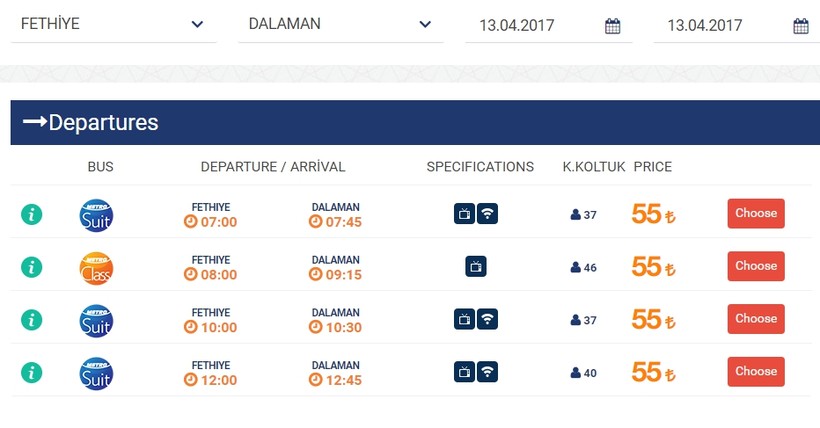
Task: Click TV icon on the 10:00 bus
Action: pos(464,319)
